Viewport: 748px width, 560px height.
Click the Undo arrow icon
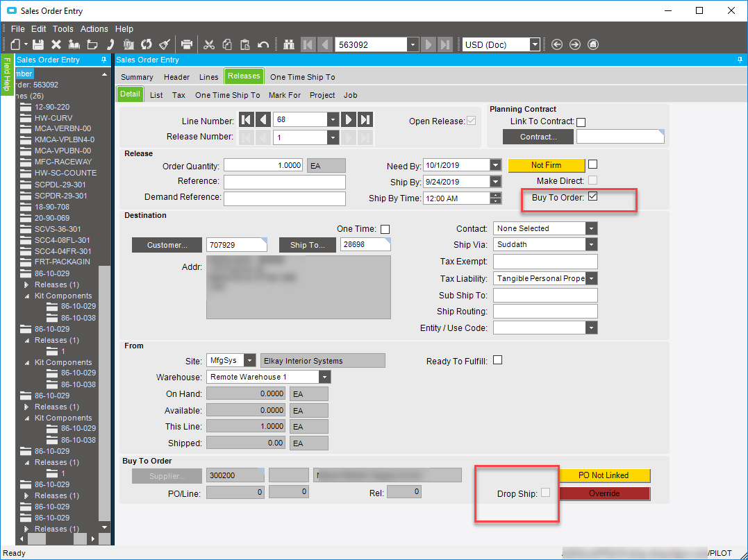coord(263,44)
